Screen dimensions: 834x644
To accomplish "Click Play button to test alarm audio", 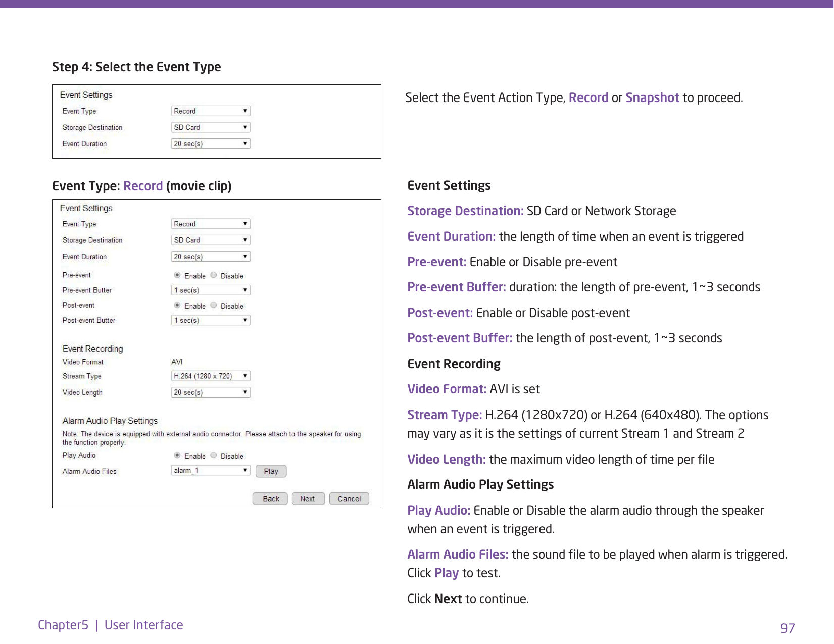I will point(271,471).
